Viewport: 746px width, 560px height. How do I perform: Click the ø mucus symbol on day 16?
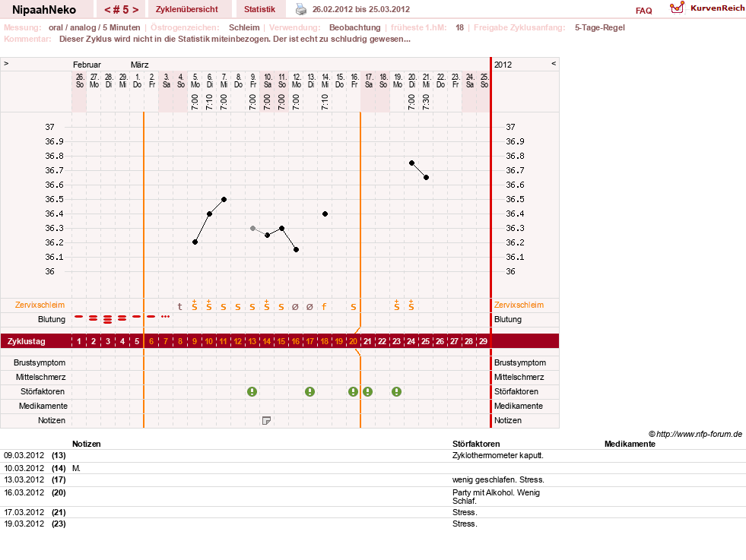click(x=295, y=307)
